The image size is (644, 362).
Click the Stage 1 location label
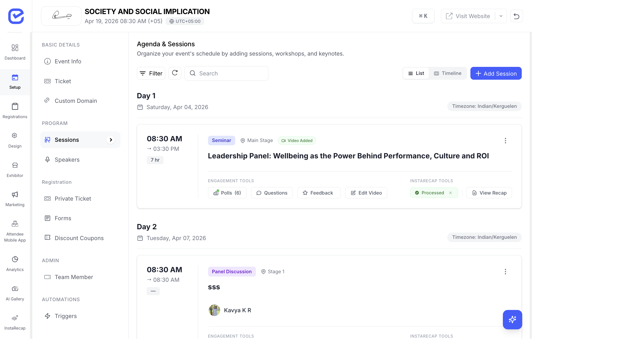click(273, 271)
